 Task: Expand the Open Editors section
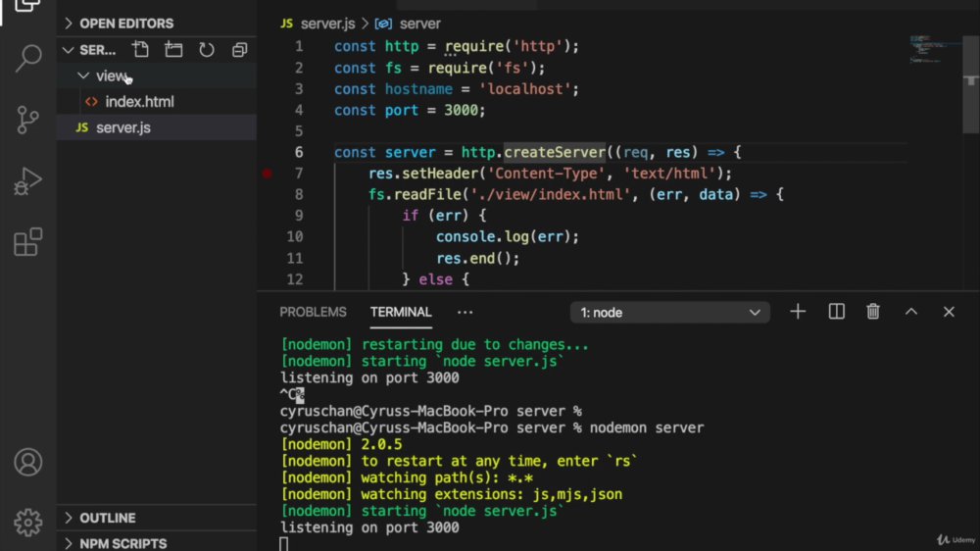coord(156,24)
